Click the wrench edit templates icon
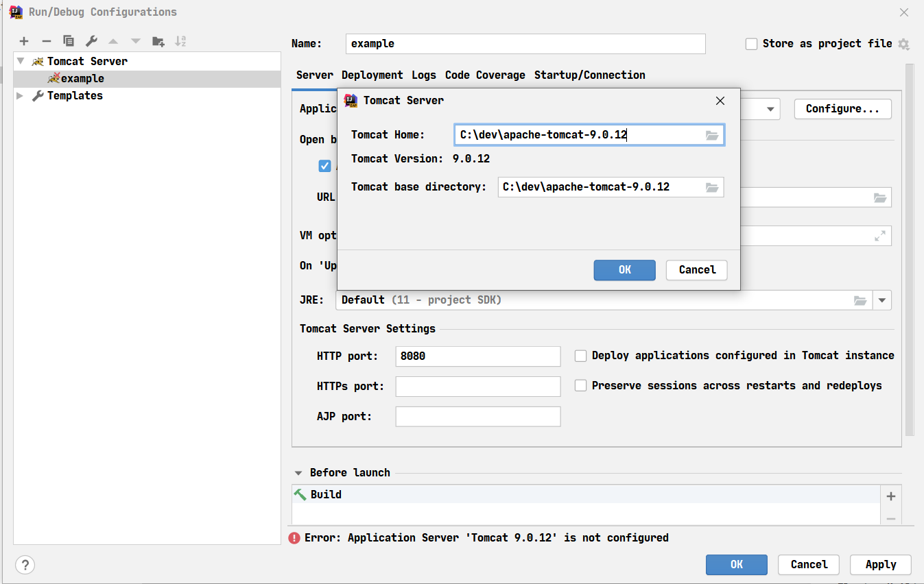 tap(91, 41)
